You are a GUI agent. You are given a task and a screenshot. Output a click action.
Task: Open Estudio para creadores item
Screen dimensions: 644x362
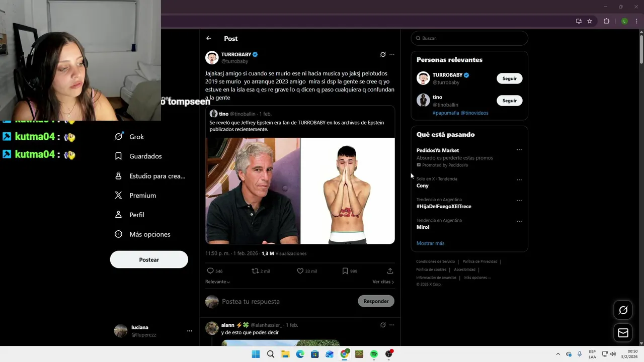tap(150, 176)
